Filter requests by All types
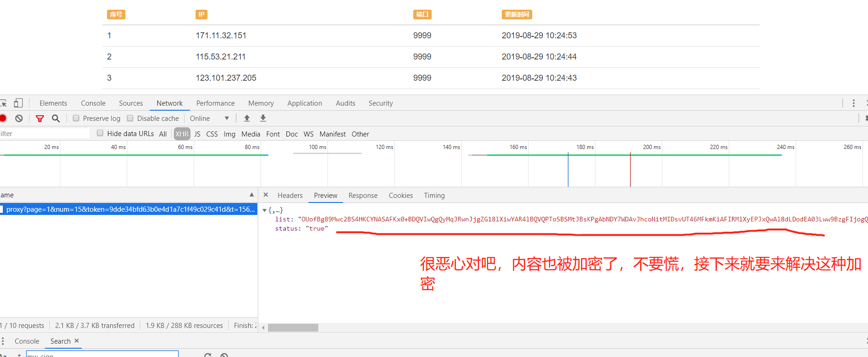 (x=163, y=134)
